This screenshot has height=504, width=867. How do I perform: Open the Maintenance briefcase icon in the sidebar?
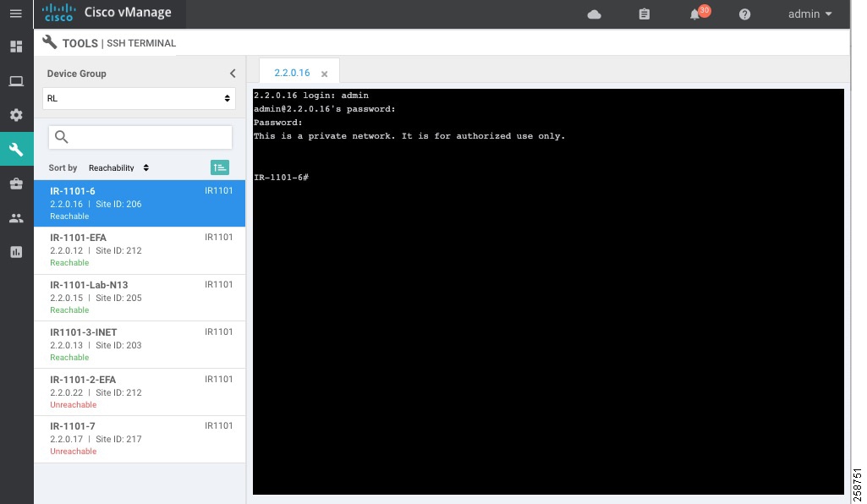[16, 184]
